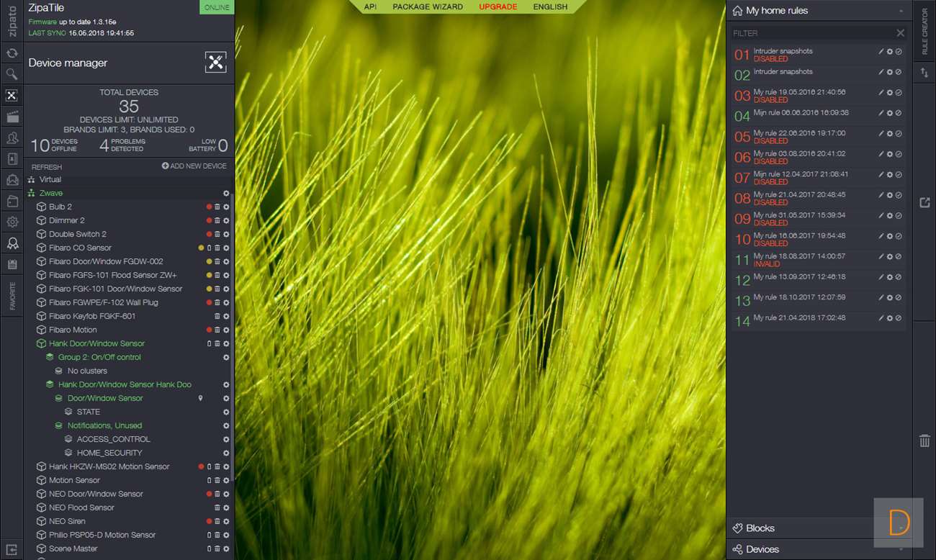Screen dimensions: 936x560
Task: Toggle the enable circle on rule 13
Action: [x=899, y=297]
